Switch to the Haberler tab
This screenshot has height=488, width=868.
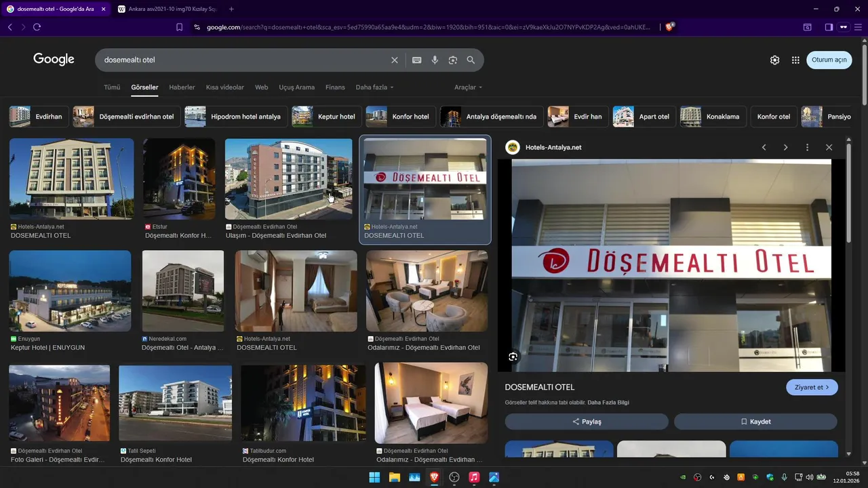[182, 87]
